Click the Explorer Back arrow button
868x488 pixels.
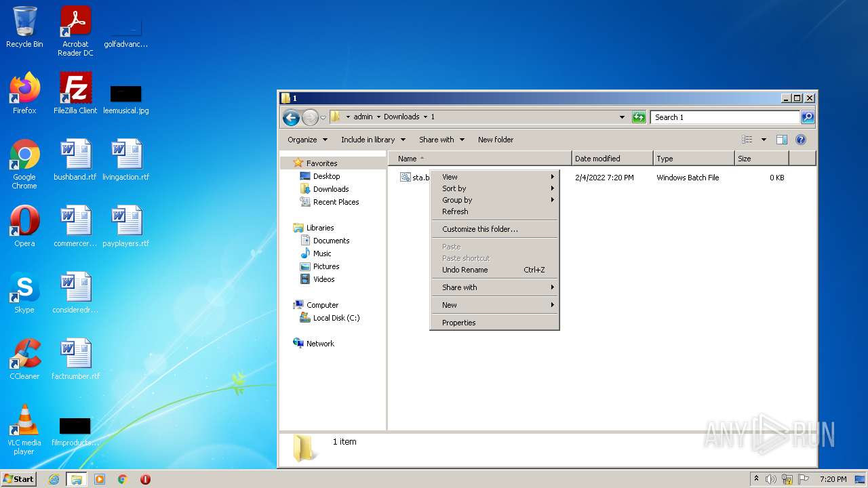[291, 117]
